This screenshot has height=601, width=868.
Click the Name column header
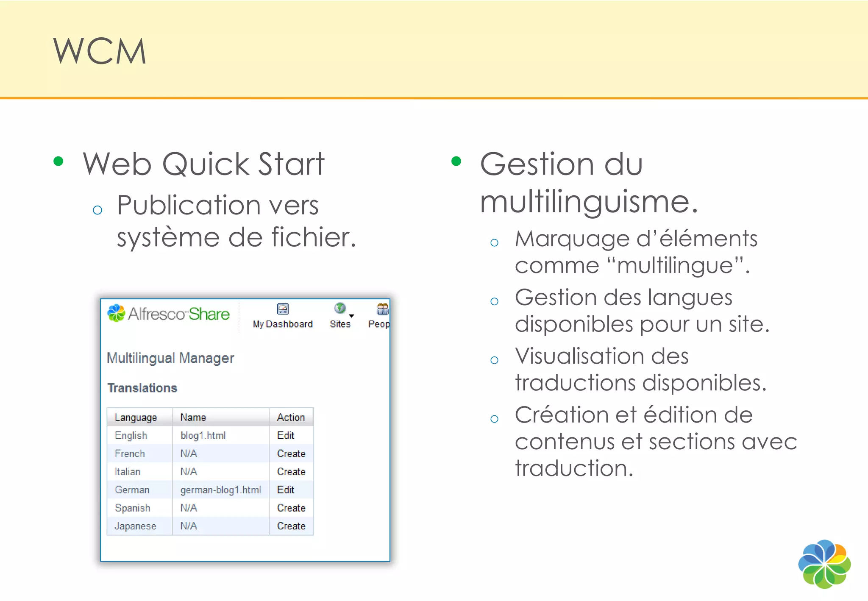click(x=221, y=417)
